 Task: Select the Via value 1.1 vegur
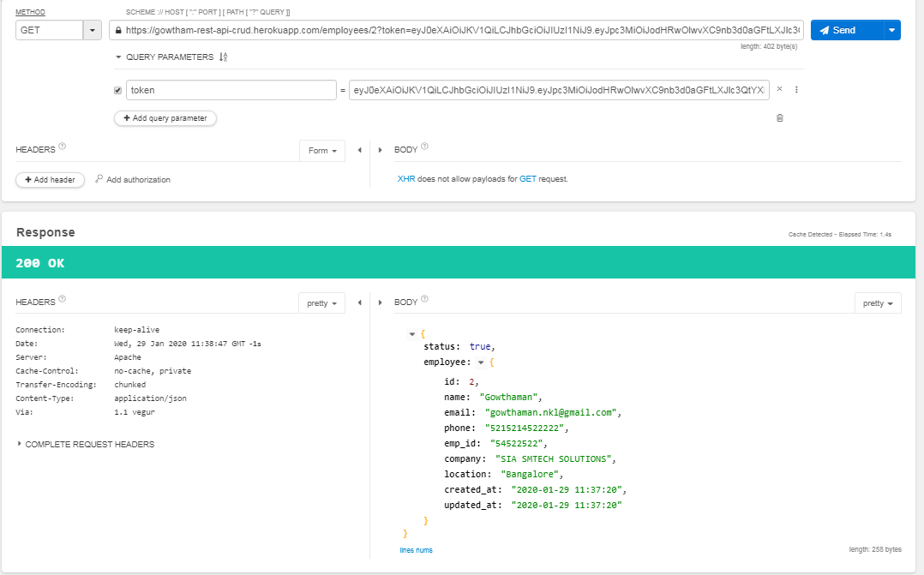click(135, 412)
